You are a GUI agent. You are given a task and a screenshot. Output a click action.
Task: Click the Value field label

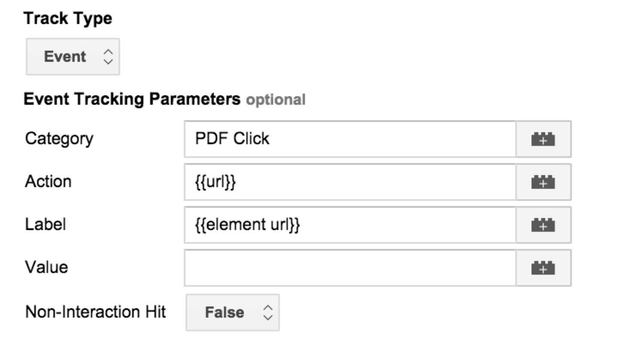47,267
